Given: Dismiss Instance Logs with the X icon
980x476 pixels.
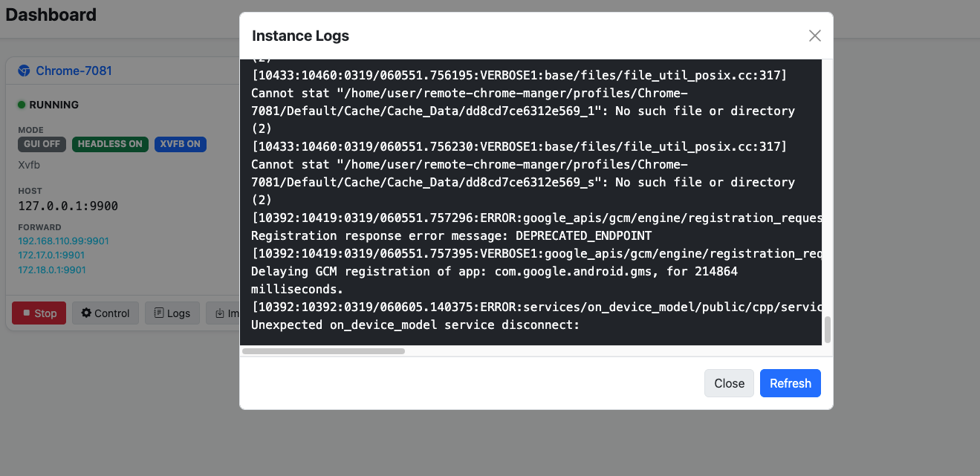Looking at the screenshot, I should (x=814, y=36).
